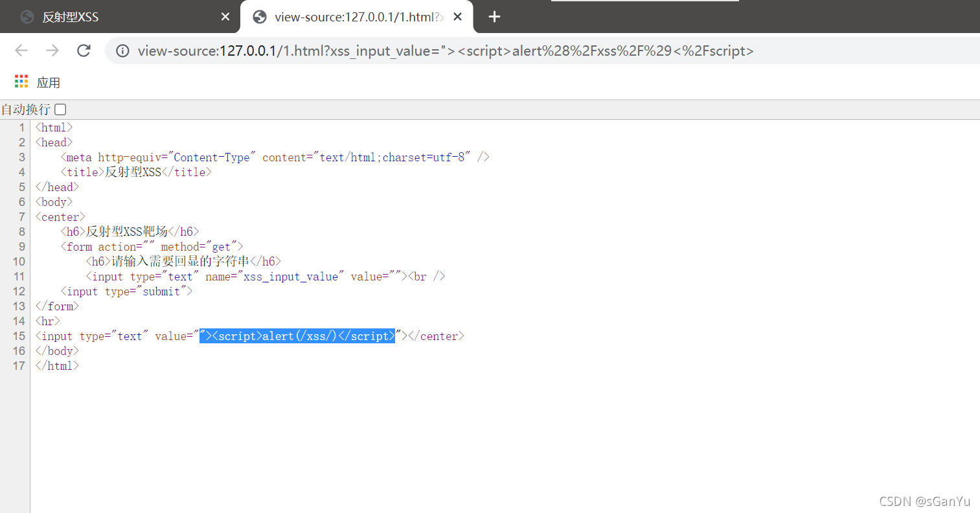Click the </html> closing tag
The image size is (980, 513).
[57, 366]
